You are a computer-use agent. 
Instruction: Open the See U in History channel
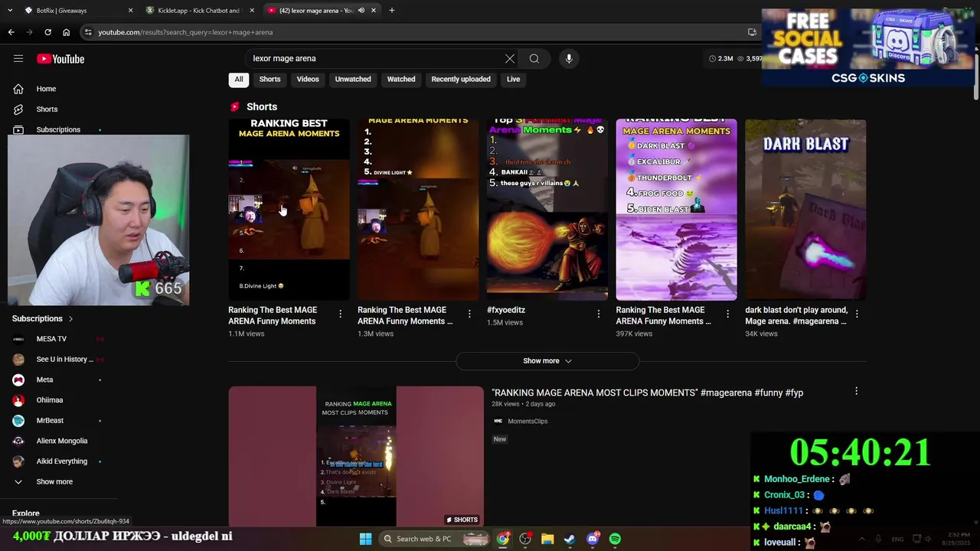pos(64,360)
